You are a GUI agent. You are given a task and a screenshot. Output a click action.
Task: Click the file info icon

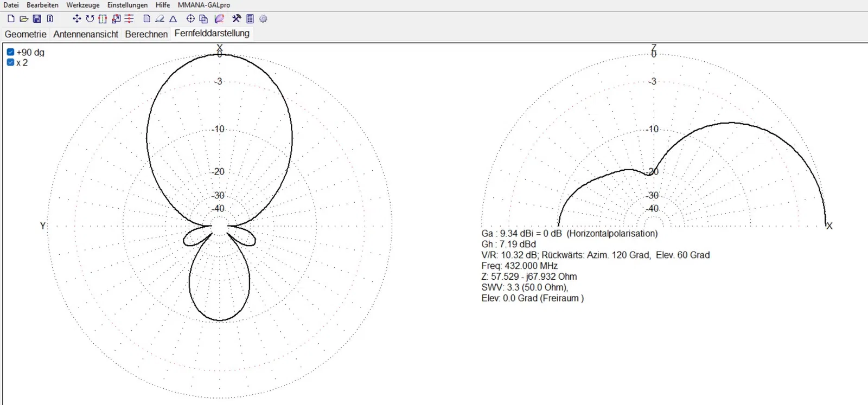[x=50, y=18]
